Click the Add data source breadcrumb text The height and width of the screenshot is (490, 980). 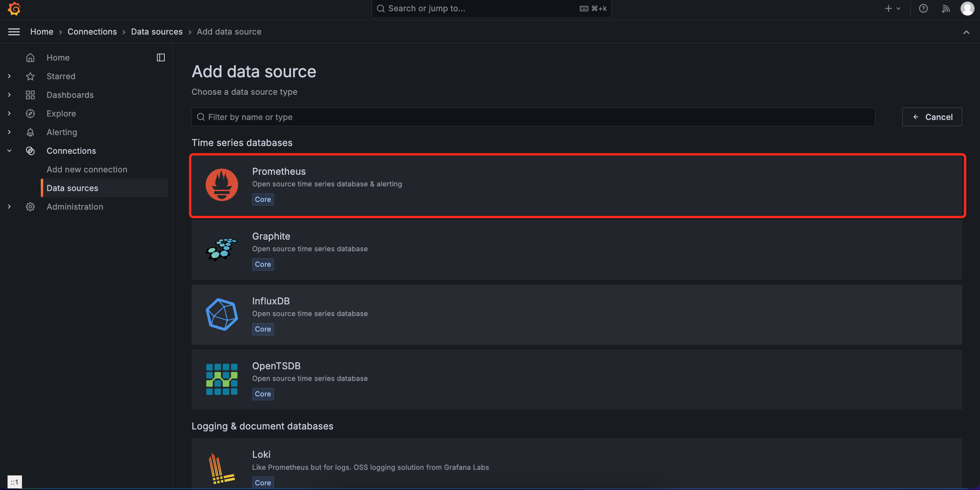[x=229, y=32]
